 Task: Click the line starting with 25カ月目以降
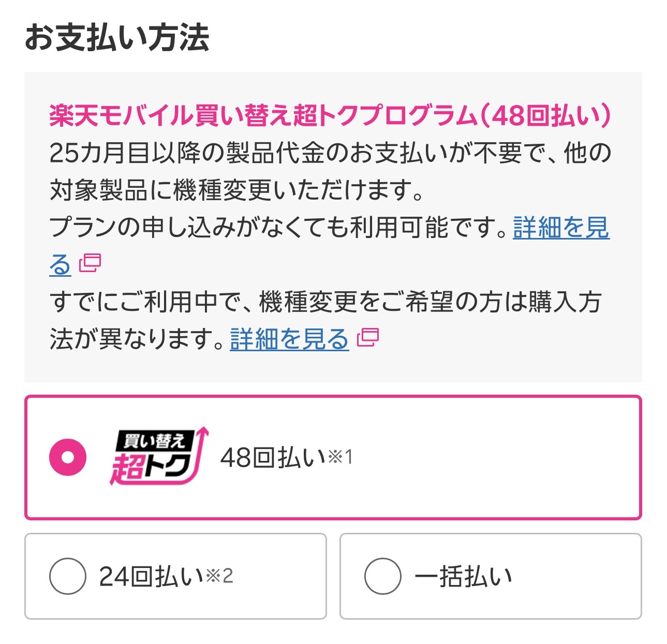[330, 153]
